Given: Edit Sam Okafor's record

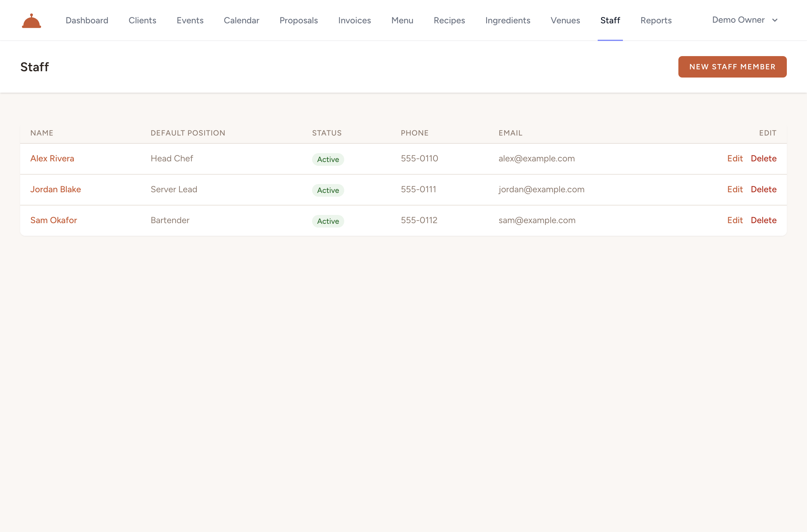Looking at the screenshot, I should [735, 220].
